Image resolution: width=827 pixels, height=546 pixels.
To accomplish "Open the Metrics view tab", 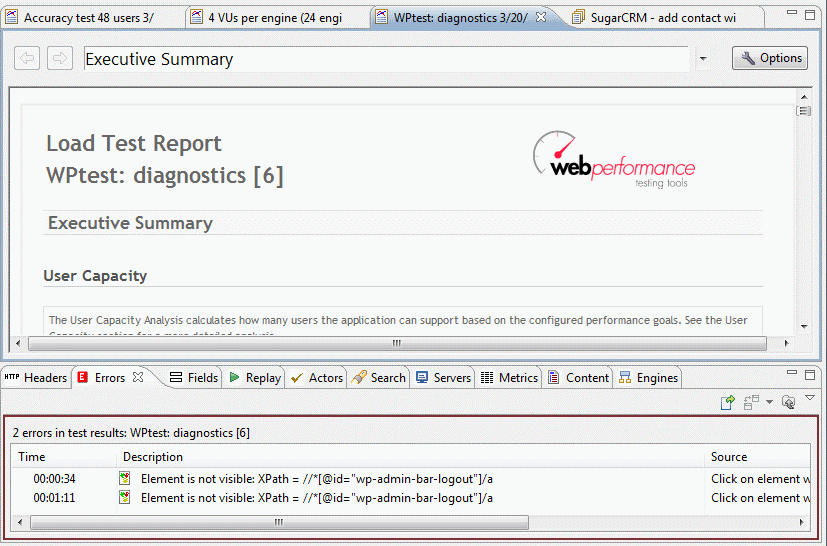I will pyautogui.click(x=509, y=378).
